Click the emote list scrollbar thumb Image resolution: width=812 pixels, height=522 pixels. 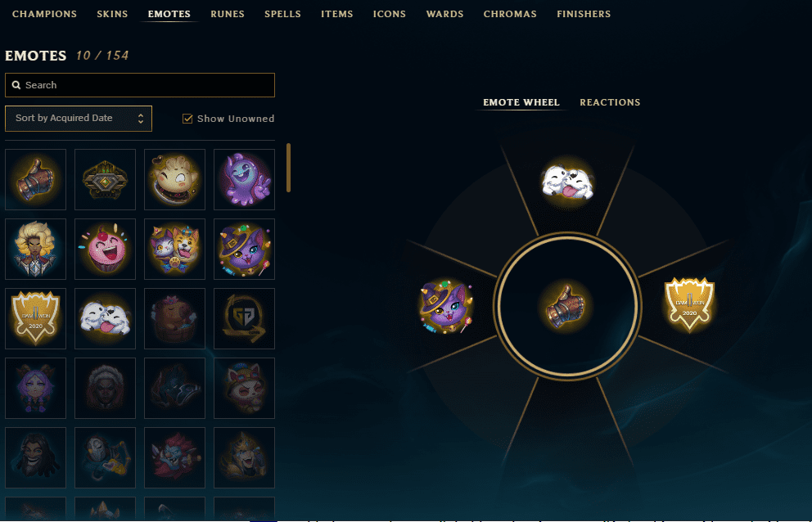(288, 168)
